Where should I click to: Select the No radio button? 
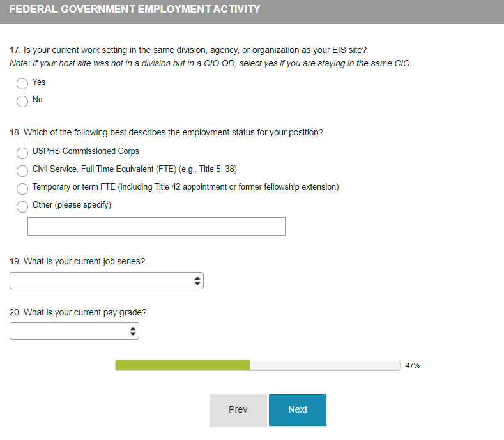(22, 101)
